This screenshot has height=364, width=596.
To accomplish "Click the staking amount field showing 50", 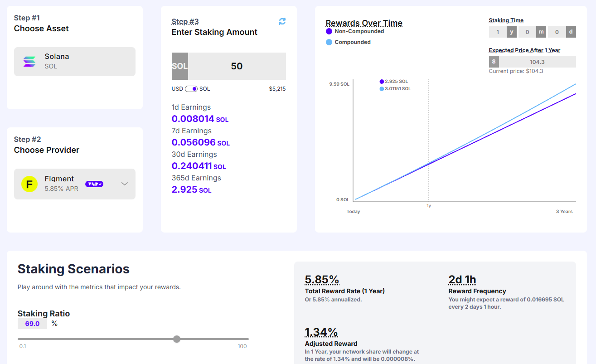I will (x=237, y=66).
